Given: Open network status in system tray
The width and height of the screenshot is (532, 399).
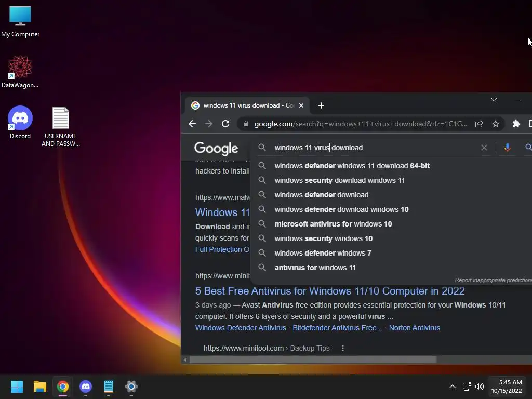Looking at the screenshot, I should (467, 387).
